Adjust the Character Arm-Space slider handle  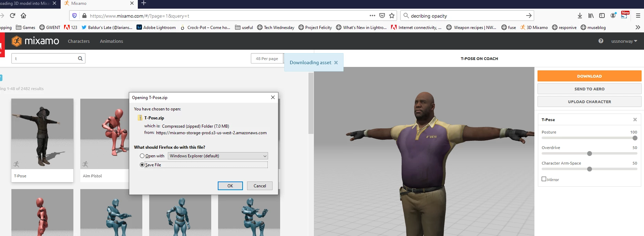(x=590, y=169)
